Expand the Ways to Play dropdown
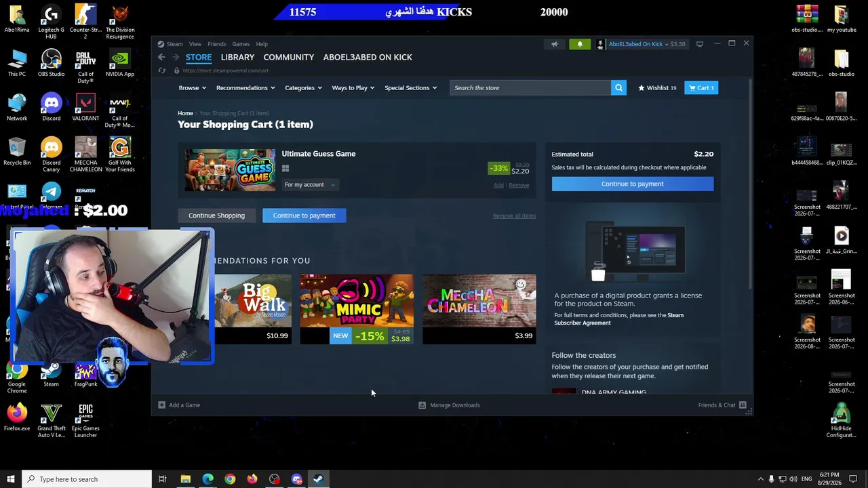The height and width of the screenshot is (488, 868). 353,87
